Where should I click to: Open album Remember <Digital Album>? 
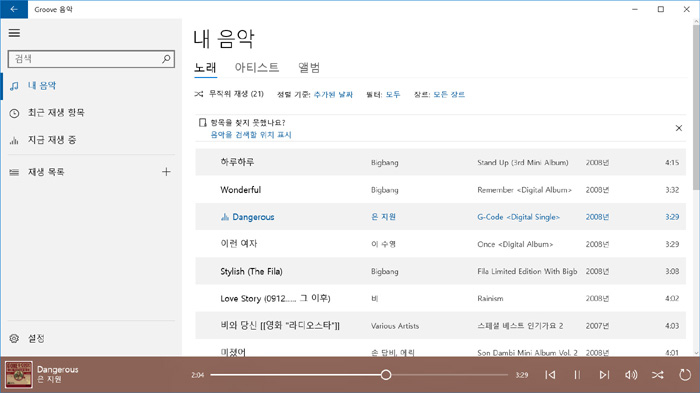(525, 190)
